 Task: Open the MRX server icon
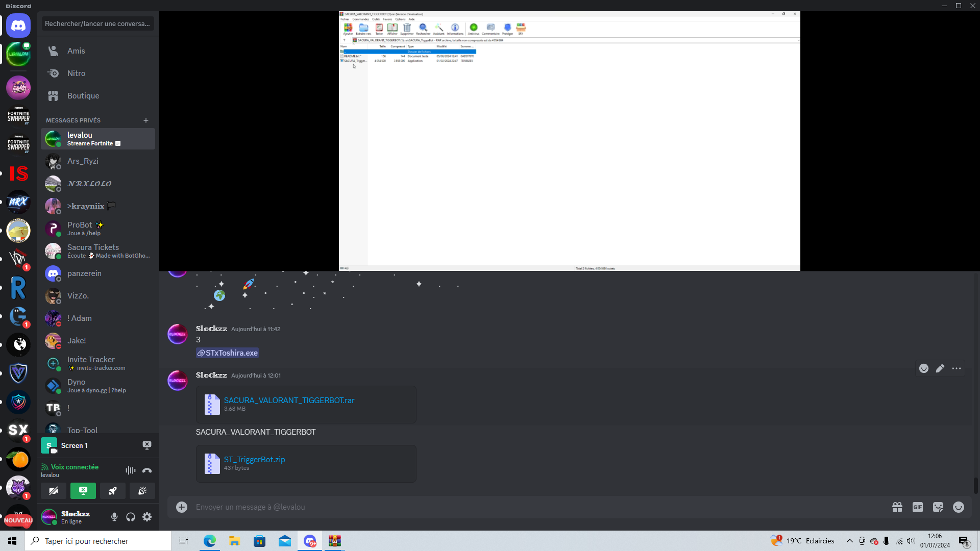18,202
